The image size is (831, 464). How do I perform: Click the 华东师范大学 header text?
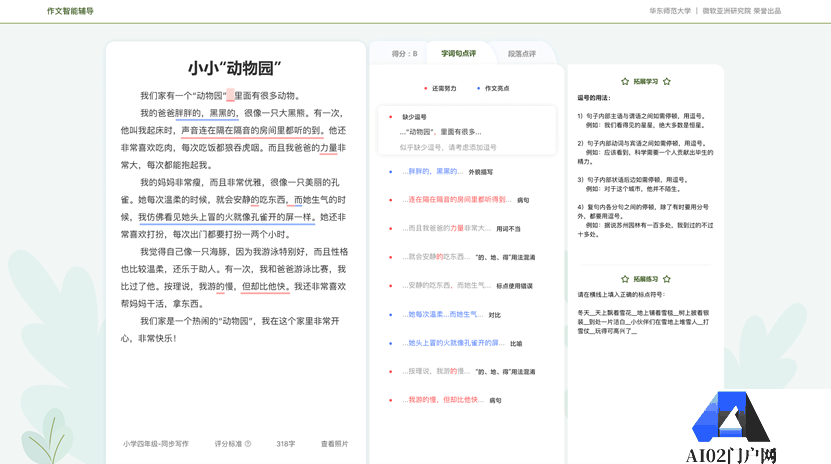click(670, 11)
